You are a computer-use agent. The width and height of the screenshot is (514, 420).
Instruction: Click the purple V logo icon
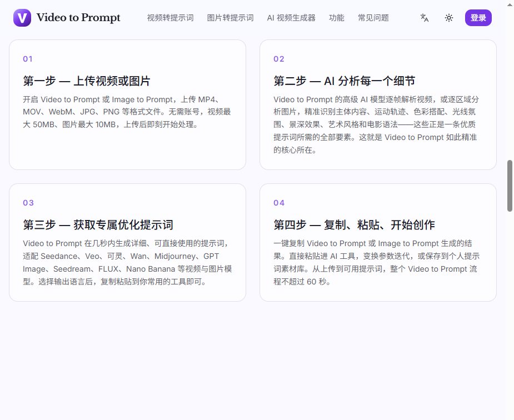tap(22, 18)
